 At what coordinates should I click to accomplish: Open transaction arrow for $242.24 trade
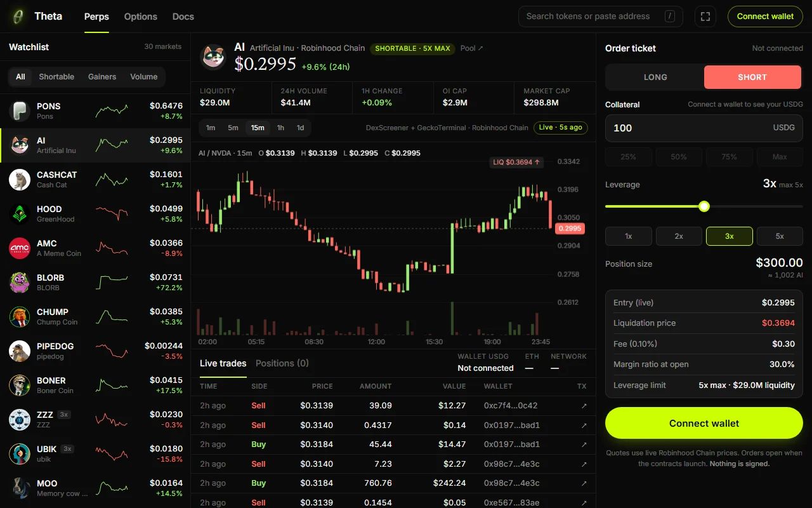(584, 483)
